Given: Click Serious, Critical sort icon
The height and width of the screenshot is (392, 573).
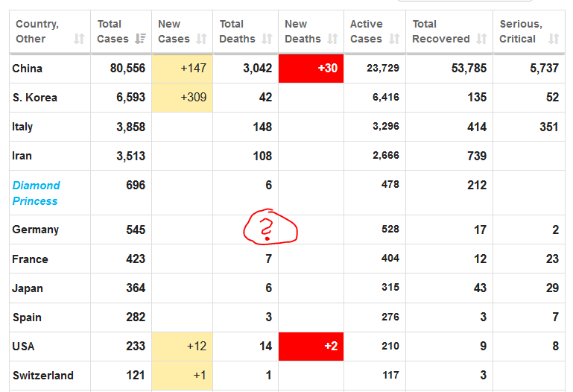Looking at the screenshot, I should point(553,39).
